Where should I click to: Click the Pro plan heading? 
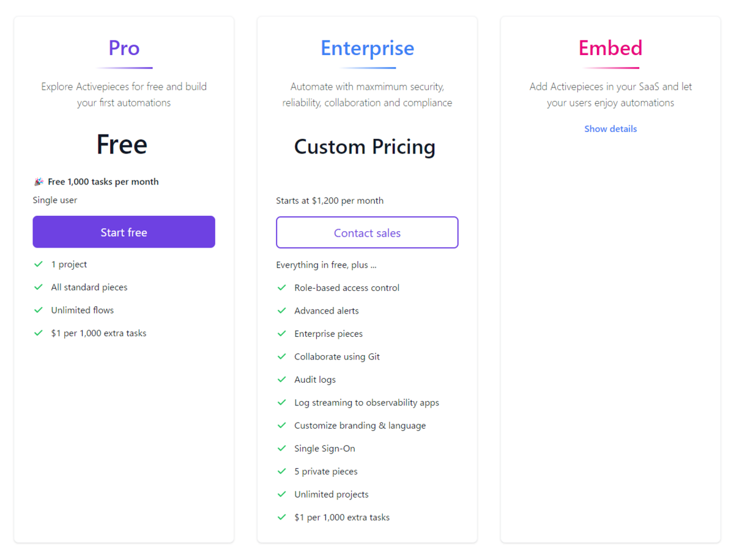tap(124, 48)
